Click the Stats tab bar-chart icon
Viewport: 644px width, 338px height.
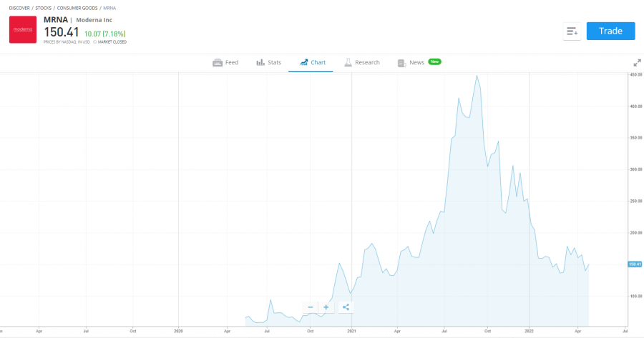click(260, 62)
